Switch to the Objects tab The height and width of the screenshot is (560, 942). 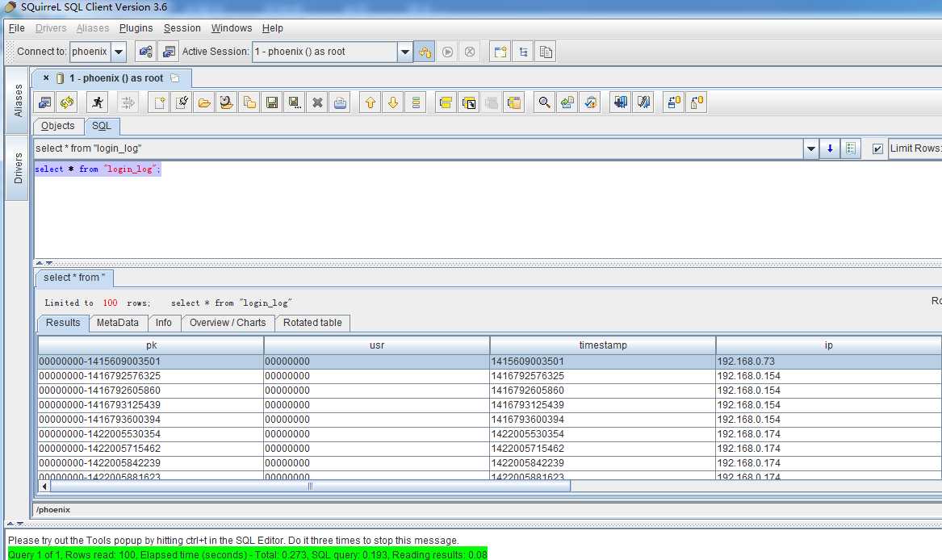[57, 126]
